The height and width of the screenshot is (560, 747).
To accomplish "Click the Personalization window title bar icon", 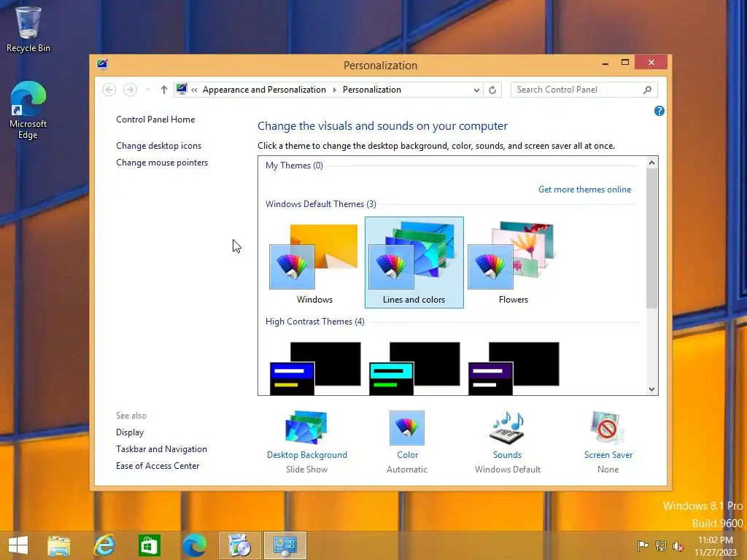I will (x=102, y=65).
